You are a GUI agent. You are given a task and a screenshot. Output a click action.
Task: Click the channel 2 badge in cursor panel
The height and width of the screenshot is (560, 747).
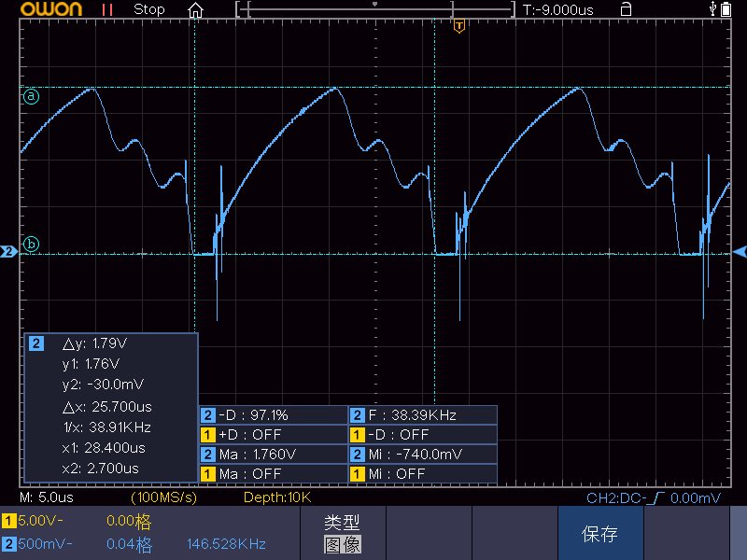coord(36,343)
